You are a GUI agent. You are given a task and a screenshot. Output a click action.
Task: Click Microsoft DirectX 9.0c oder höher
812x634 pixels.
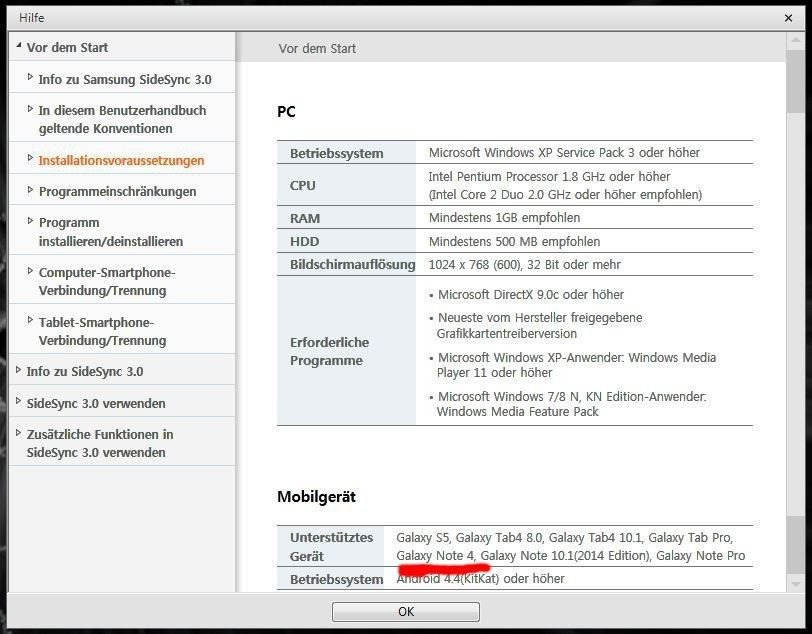coord(531,295)
